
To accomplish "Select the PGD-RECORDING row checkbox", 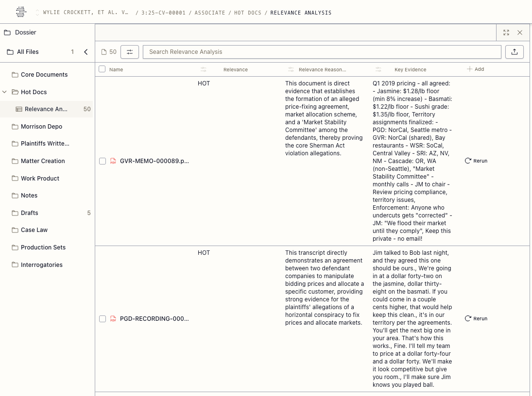I will (103, 319).
